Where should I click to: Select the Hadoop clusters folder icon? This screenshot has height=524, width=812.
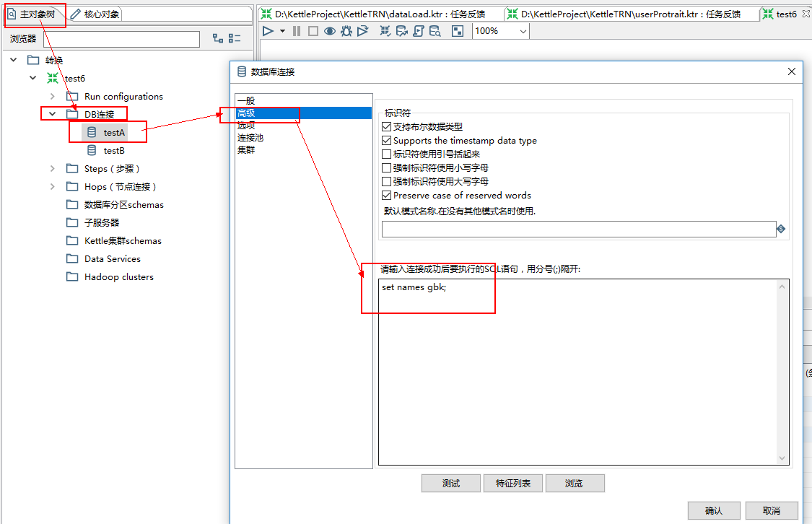[x=72, y=276]
